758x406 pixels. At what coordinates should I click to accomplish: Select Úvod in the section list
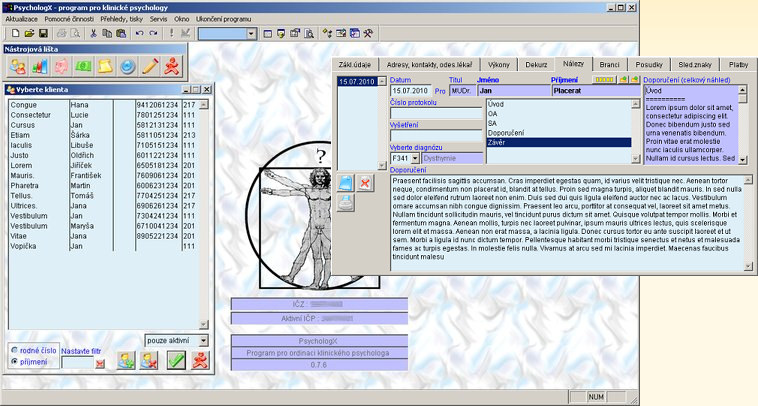[558, 104]
